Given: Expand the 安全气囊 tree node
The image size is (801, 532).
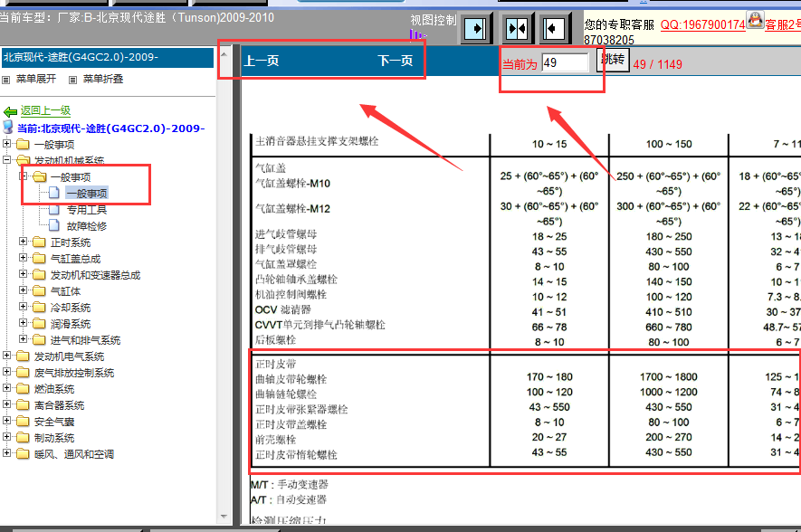Looking at the screenshot, I should [6, 420].
